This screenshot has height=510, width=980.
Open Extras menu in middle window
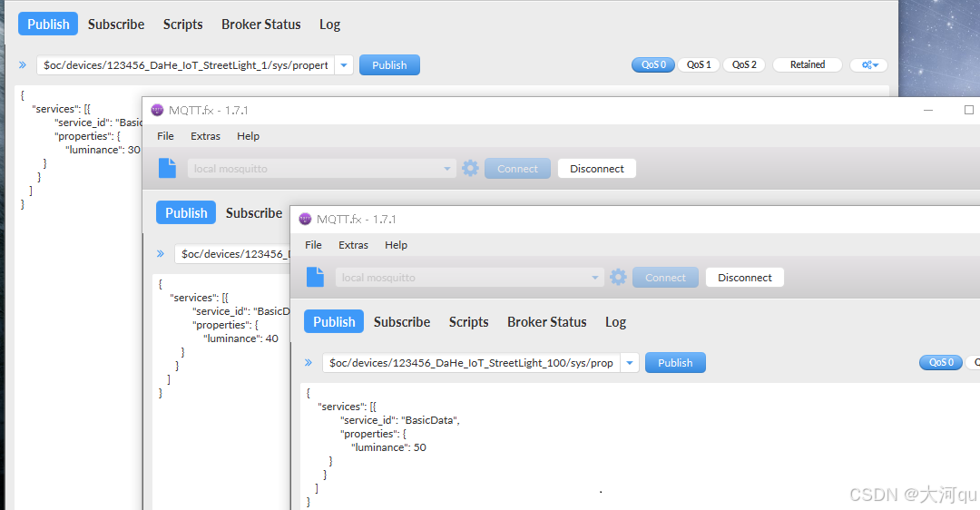click(205, 136)
